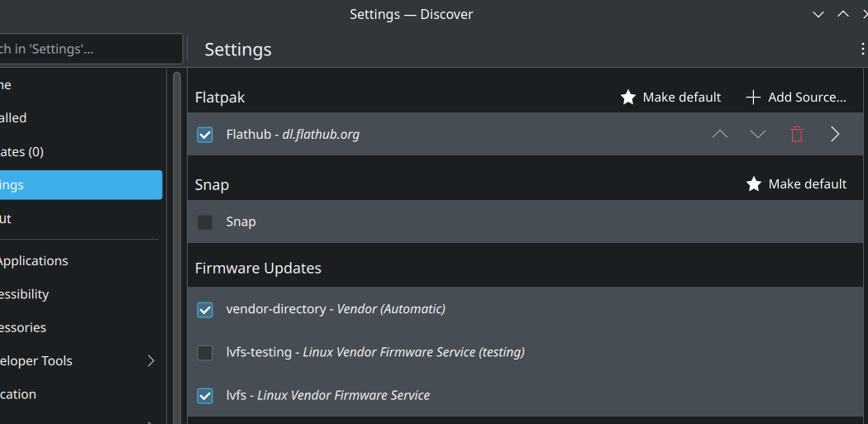Enable lvfs-testing firmware source
The width and height of the screenshot is (868, 424).
[x=205, y=353]
